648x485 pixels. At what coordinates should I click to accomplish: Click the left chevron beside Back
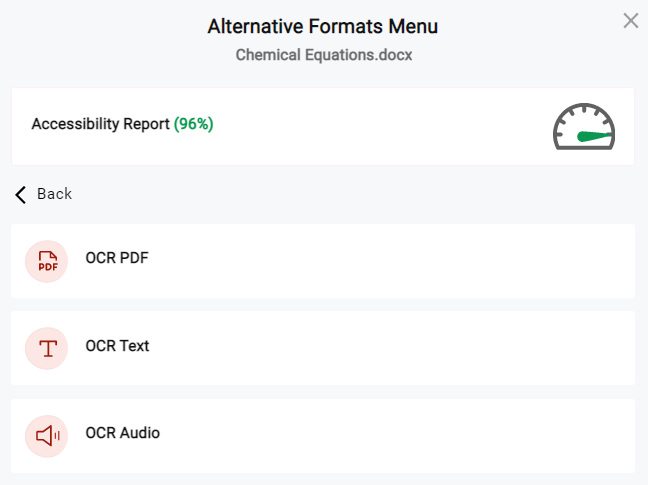point(20,195)
